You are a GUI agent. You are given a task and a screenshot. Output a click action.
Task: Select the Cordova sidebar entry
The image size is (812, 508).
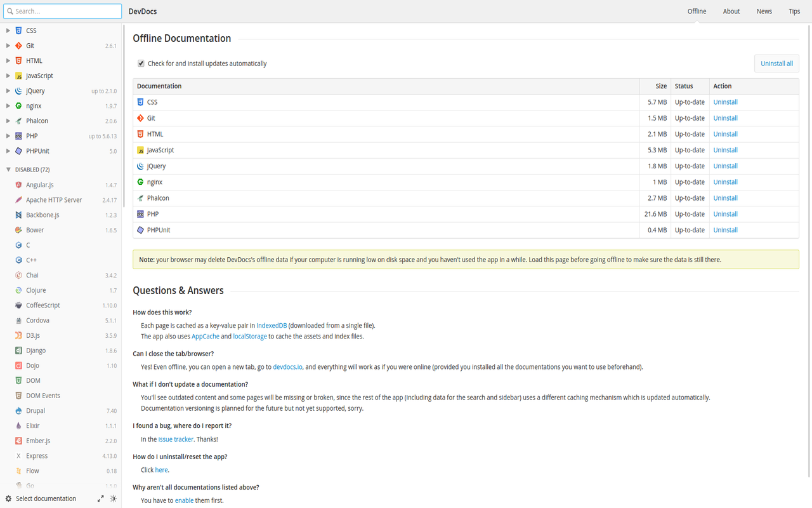[61, 321]
